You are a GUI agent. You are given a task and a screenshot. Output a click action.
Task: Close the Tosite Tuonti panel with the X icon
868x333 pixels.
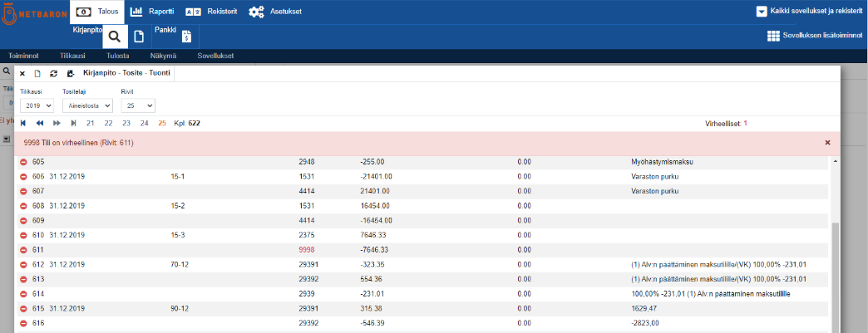pyautogui.click(x=22, y=73)
